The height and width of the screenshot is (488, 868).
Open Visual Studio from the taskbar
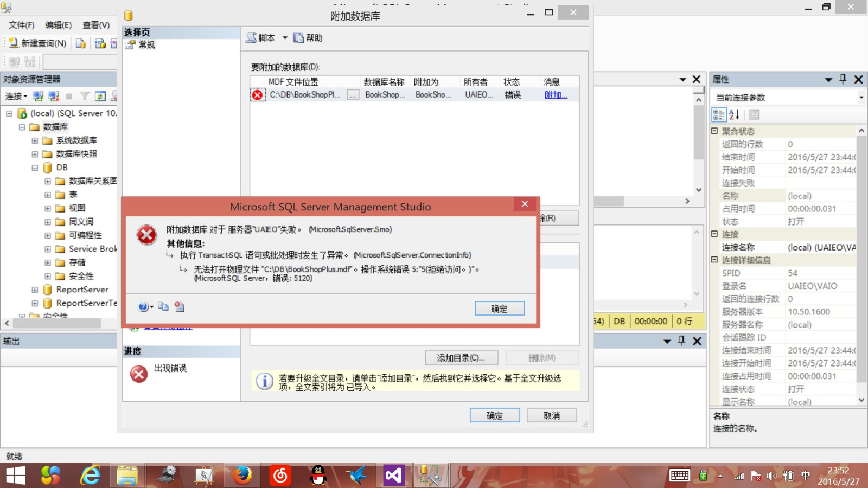[x=394, y=476]
